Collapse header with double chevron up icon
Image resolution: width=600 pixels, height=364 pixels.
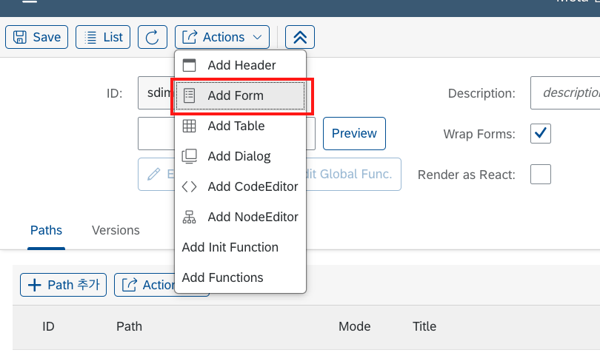300,37
